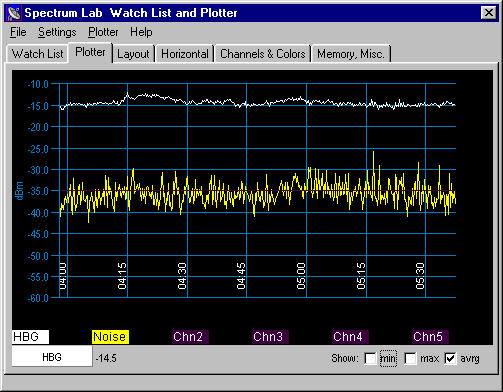Open the Help menu
Image resolution: width=503 pixels, height=392 pixels.
point(141,32)
